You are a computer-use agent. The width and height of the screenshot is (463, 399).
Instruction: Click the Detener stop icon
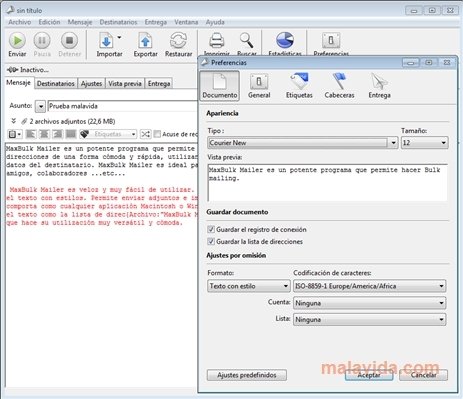pos(69,41)
